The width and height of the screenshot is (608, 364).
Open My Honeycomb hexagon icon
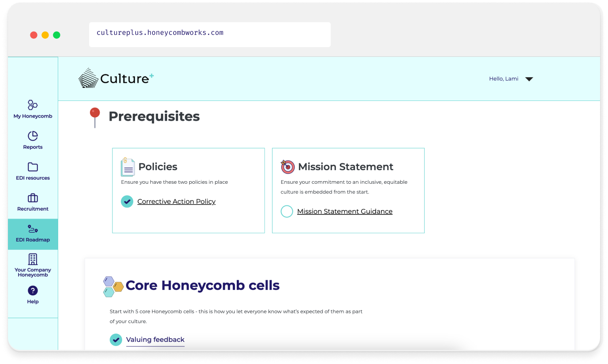point(33,105)
